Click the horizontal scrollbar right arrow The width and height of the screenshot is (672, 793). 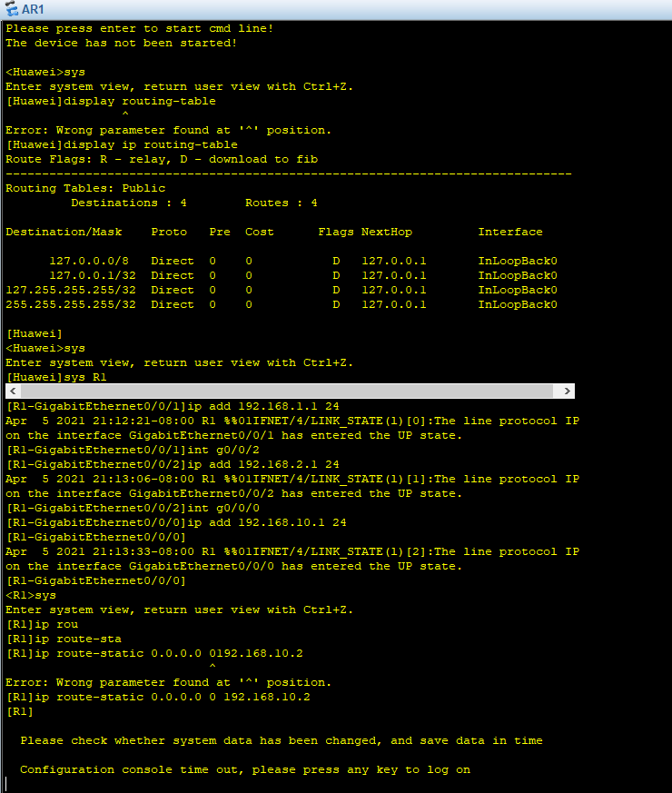[568, 391]
